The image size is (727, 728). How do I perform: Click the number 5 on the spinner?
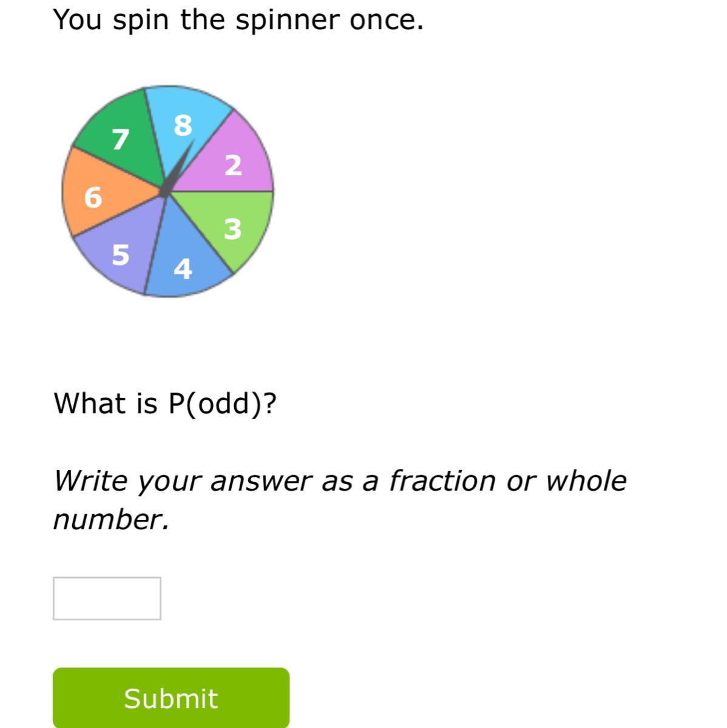coord(120,255)
